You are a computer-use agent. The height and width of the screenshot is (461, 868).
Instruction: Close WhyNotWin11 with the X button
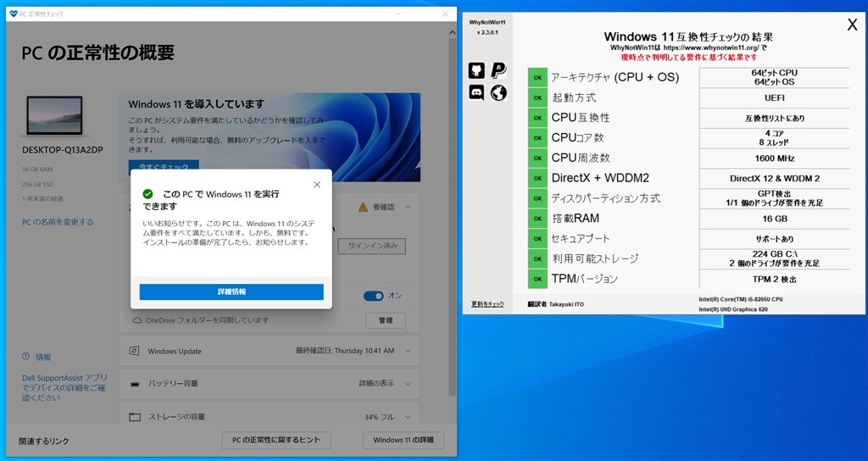[x=853, y=25]
